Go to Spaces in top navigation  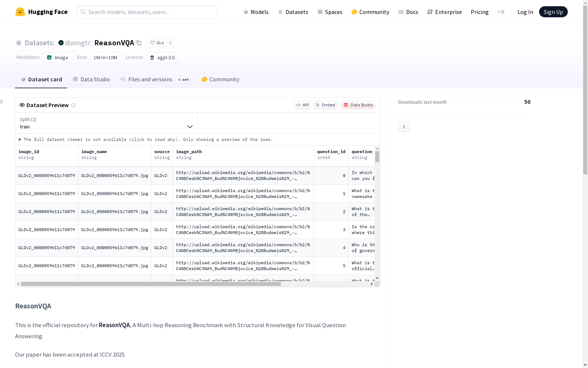coord(330,12)
